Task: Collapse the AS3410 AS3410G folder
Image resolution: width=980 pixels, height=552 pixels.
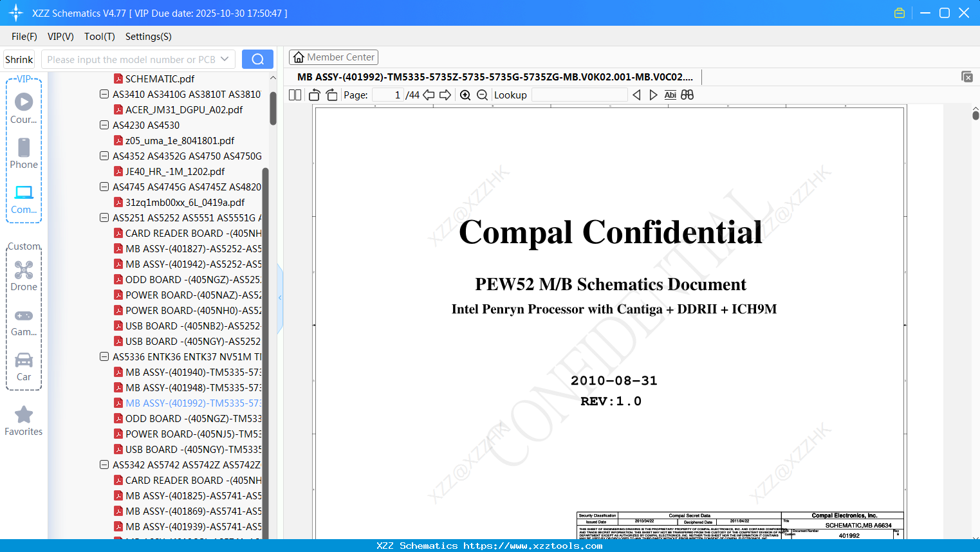Action: coord(104,94)
